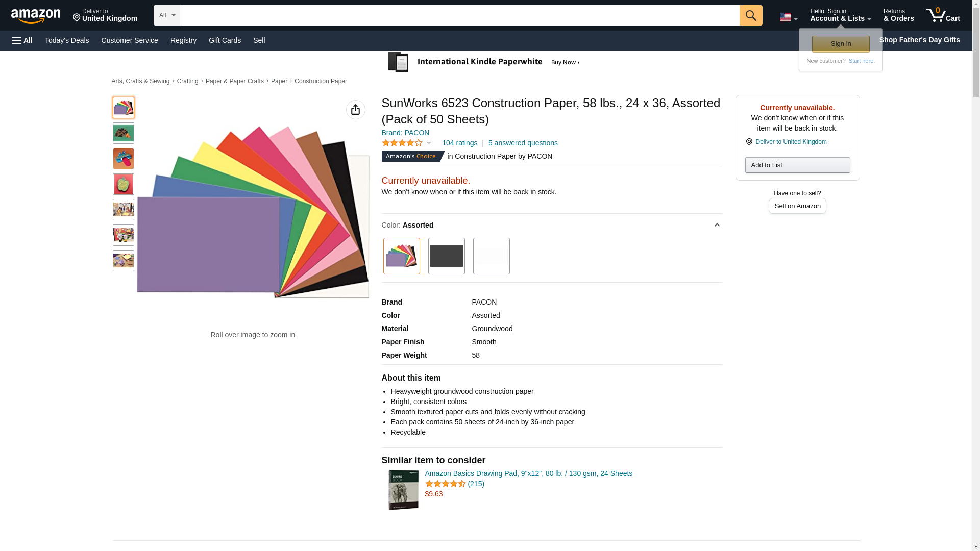The image size is (980, 551).
Task: Click the yellow Sign in button
Action: click(x=841, y=44)
